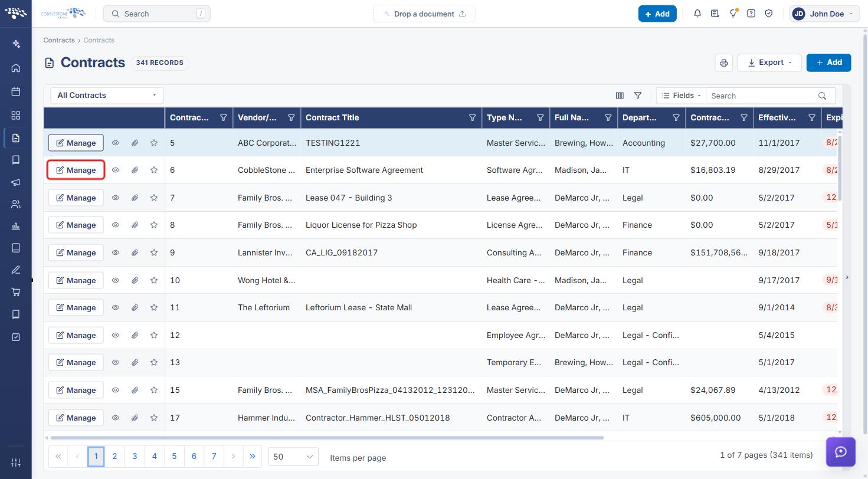The width and height of the screenshot is (868, 479).
Task: Toggle eye view icon for contract 17
Action: 116,418
